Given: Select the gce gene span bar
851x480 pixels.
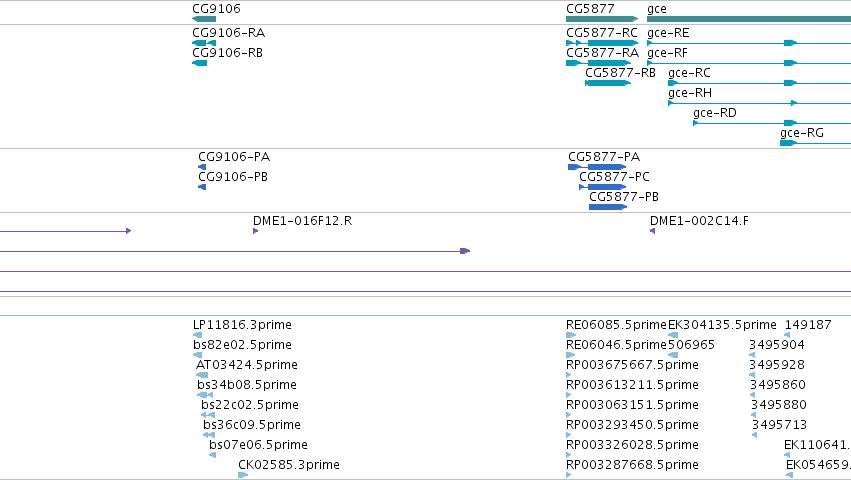Looking at the screenshot, I should point(749,19).
